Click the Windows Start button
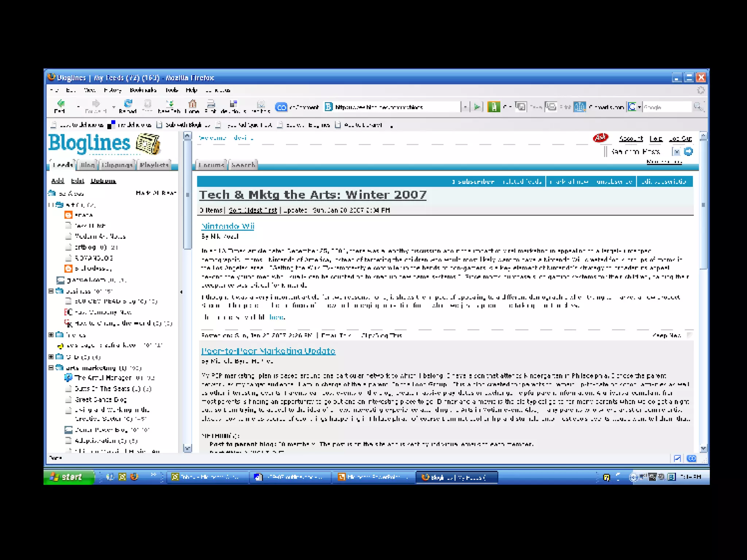The width and height of the screenshot is (747, 560). (x=68, y=477)
